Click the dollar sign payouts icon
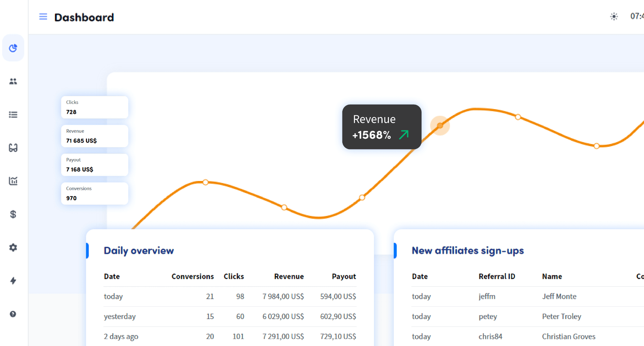This screenshot has width=644, height=346. click(13, 214)
